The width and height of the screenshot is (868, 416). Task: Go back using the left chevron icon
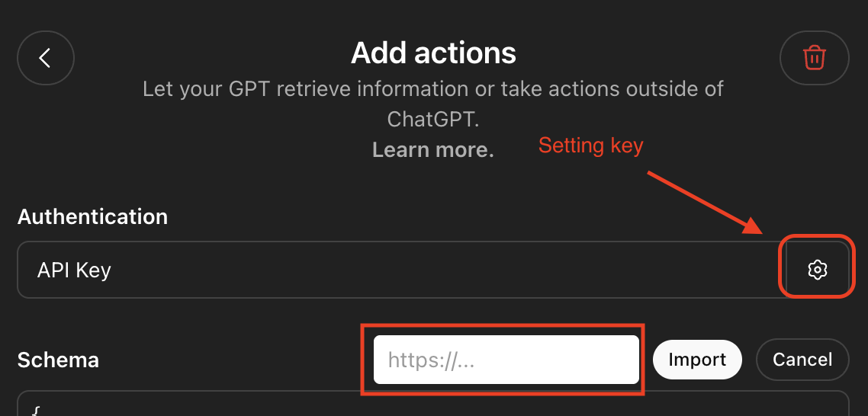pos(46,58)
